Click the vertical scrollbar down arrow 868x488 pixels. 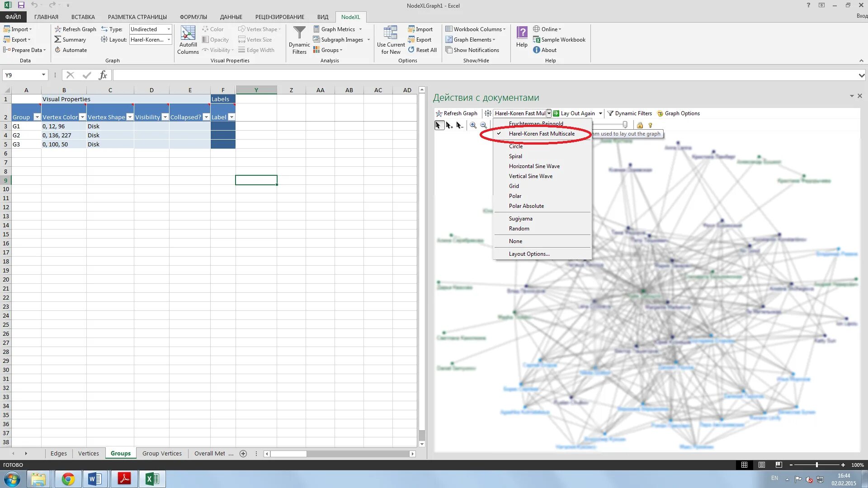pyautogui.click(x=422, y=444)
